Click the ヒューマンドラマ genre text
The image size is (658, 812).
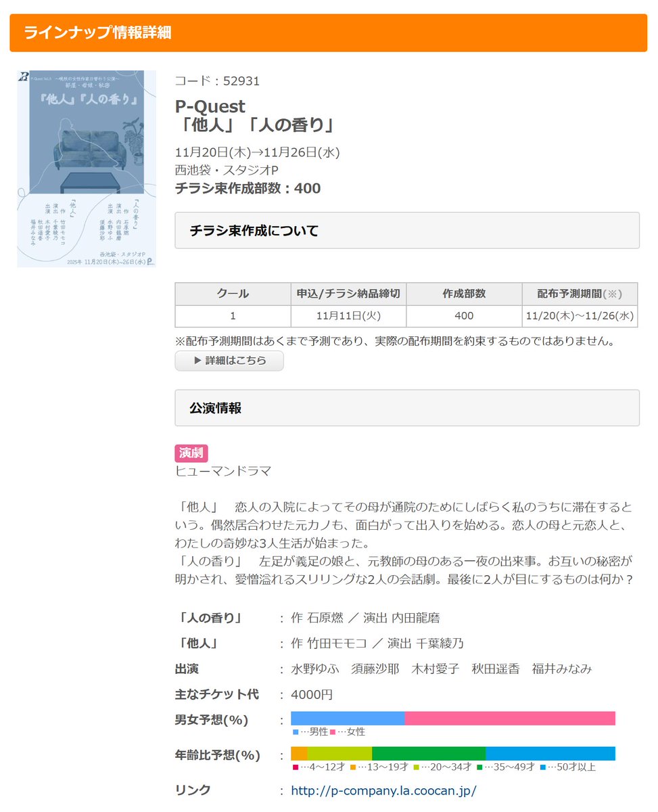pyautogui.click(x=223, y=471)
